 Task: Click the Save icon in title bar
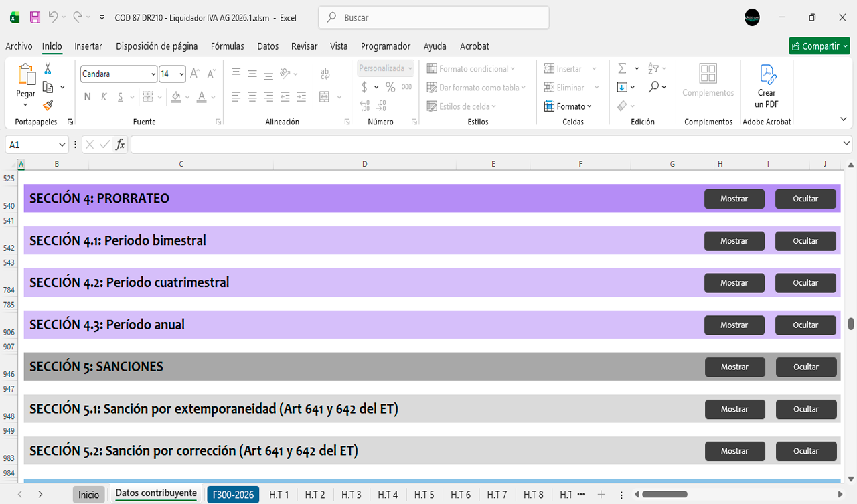35,18
